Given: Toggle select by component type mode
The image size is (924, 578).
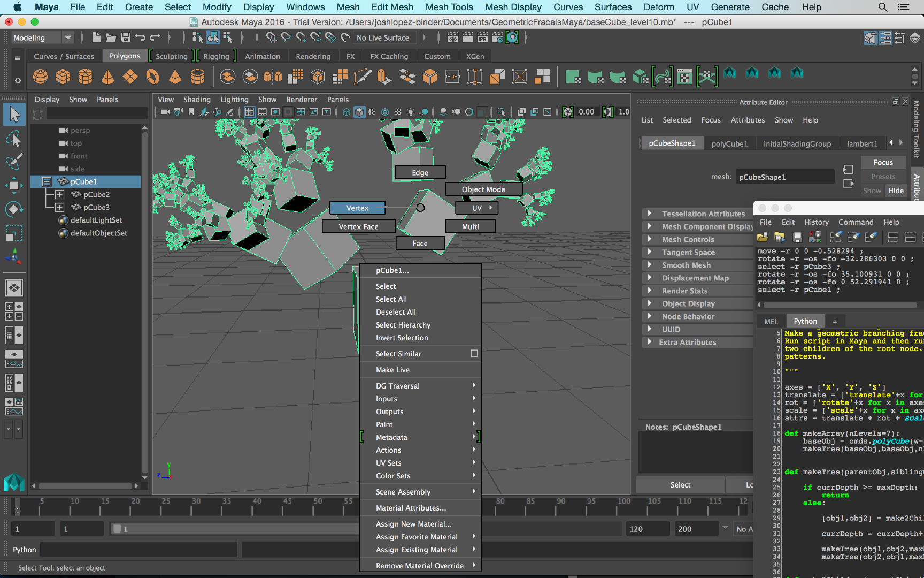Looking at the screenshot, I should tap(228, 37).
